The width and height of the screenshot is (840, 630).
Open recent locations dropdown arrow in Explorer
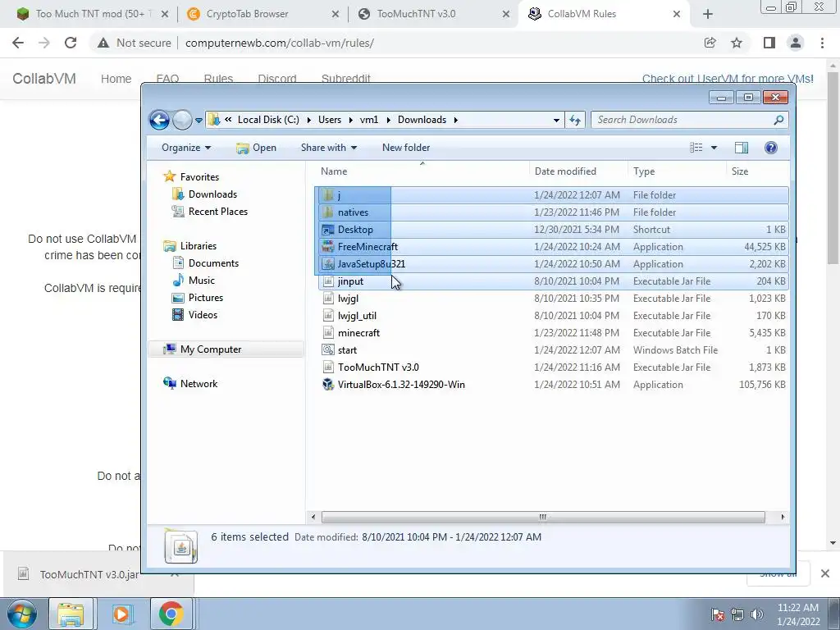(199, 121)
